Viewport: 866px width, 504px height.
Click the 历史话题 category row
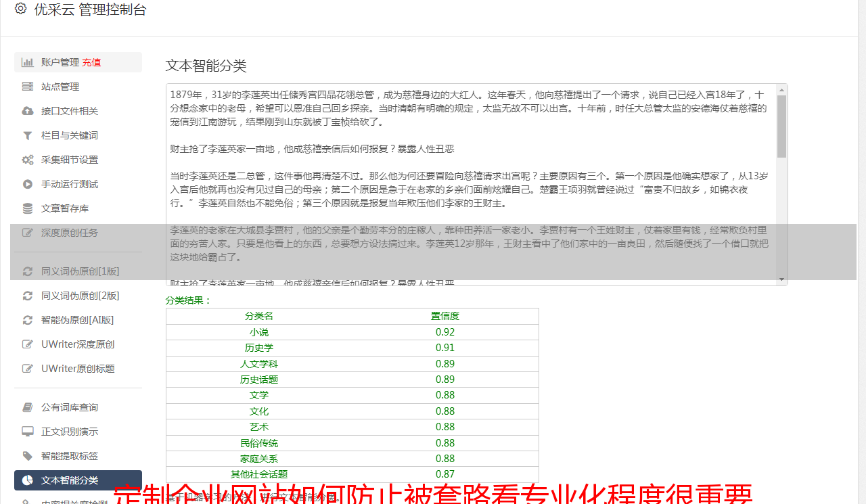pos(352,380)
